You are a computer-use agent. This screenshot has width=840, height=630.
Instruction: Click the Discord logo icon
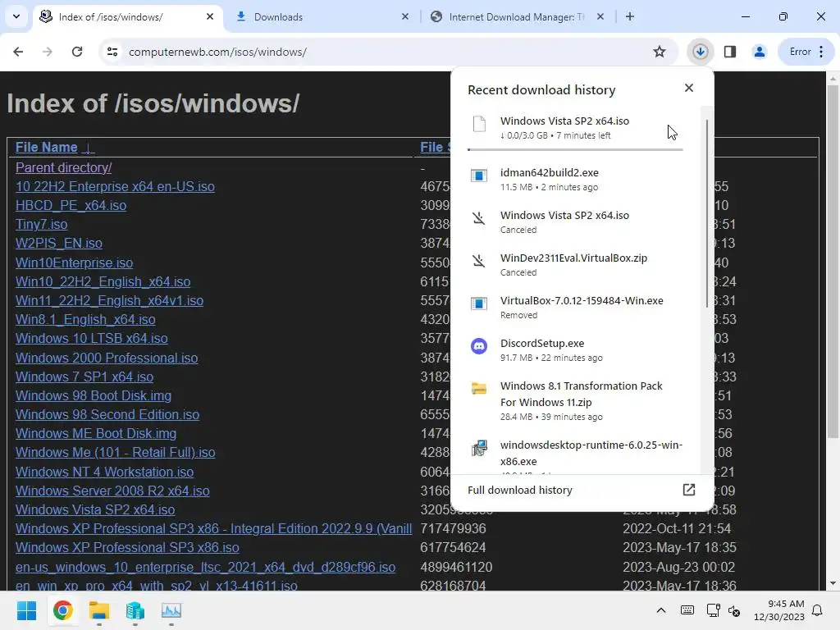(479, 346)
